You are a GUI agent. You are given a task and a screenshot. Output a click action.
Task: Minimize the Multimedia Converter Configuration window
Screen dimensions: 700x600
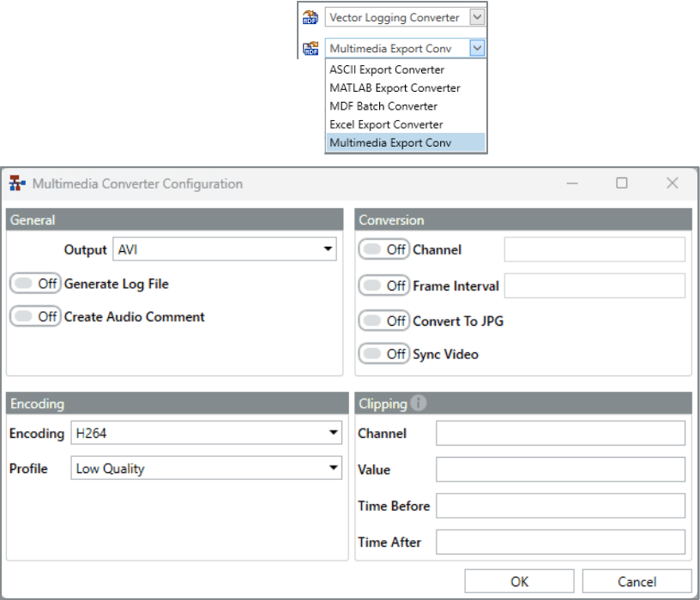[x=572, y=183]
